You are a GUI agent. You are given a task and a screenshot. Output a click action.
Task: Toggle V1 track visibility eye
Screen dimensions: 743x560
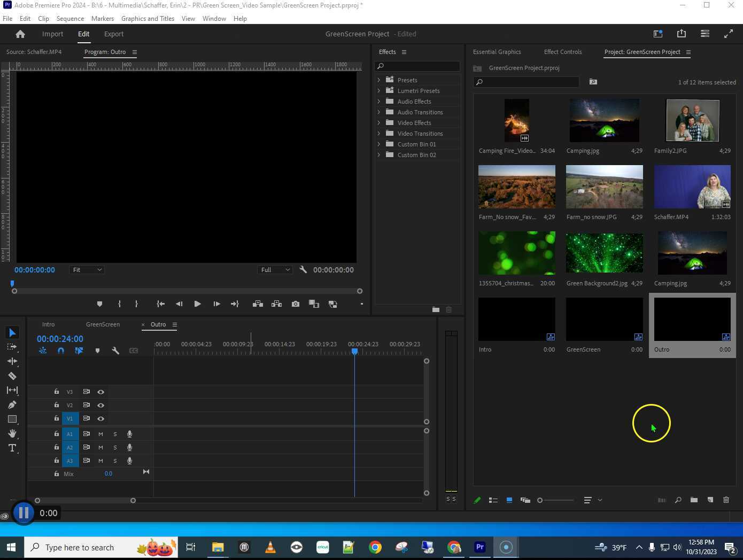coord(100,418)
